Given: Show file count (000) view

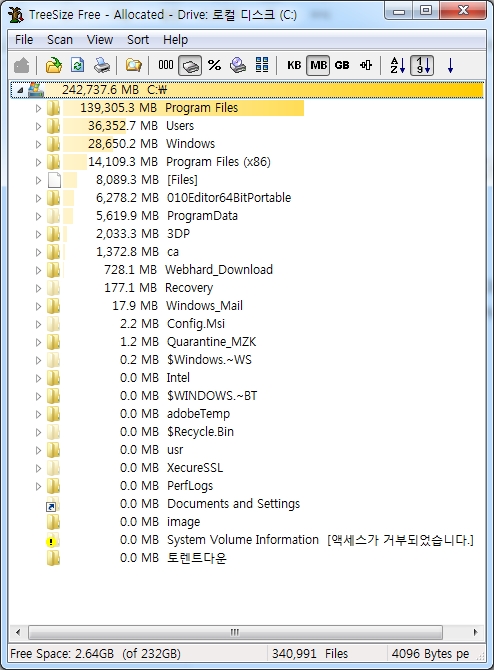Looking at the screenshot, I should 166,65.
